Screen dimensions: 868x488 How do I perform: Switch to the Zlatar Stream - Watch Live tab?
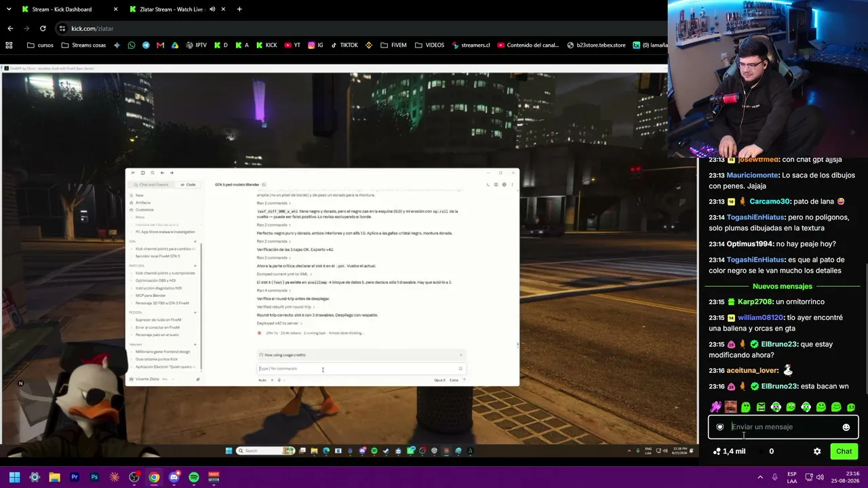(178, 9)
